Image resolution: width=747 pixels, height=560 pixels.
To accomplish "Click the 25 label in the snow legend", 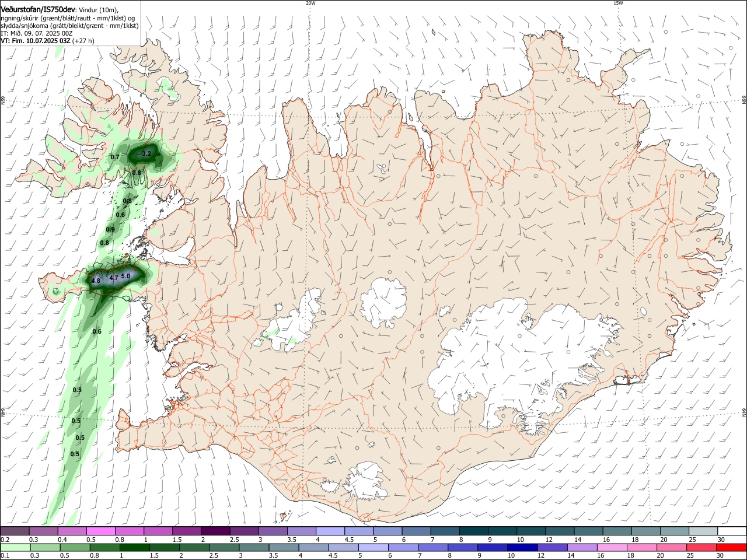I will (x=693, y=540).
